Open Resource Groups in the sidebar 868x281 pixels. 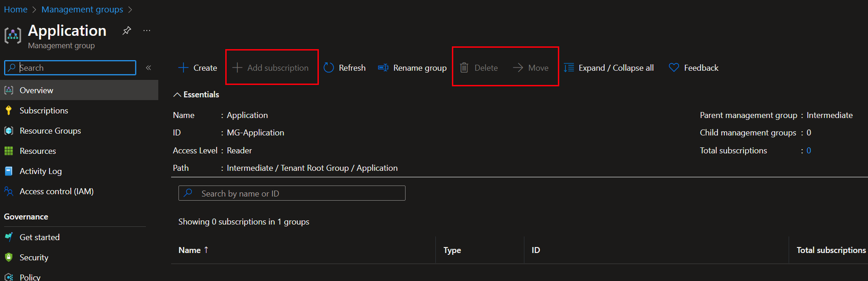click(x=50, y=130)
